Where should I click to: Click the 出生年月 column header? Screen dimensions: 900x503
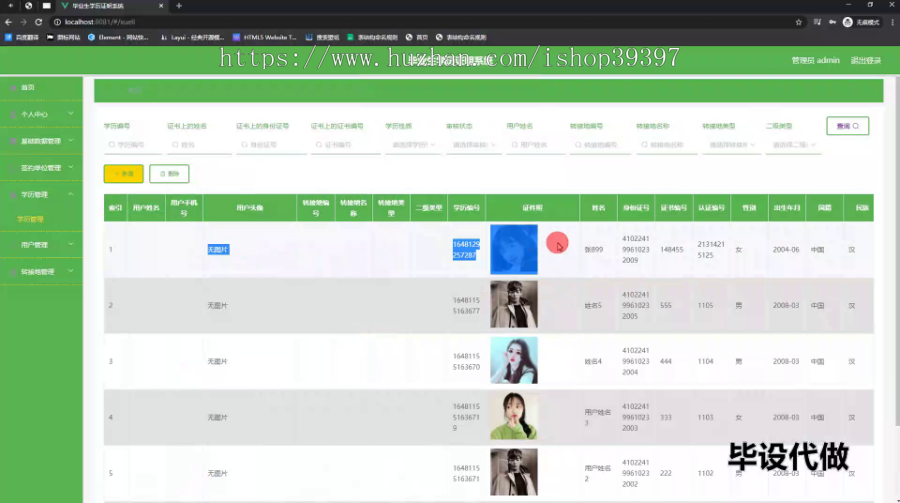click(786, 208)
